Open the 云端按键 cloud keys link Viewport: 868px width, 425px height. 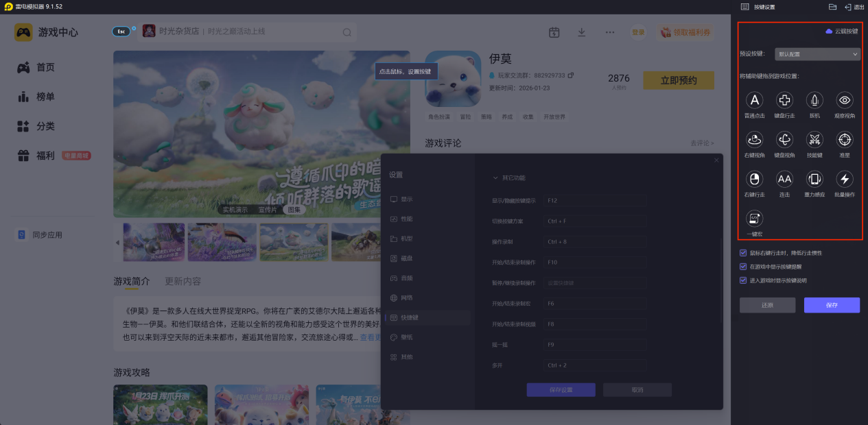841,32
